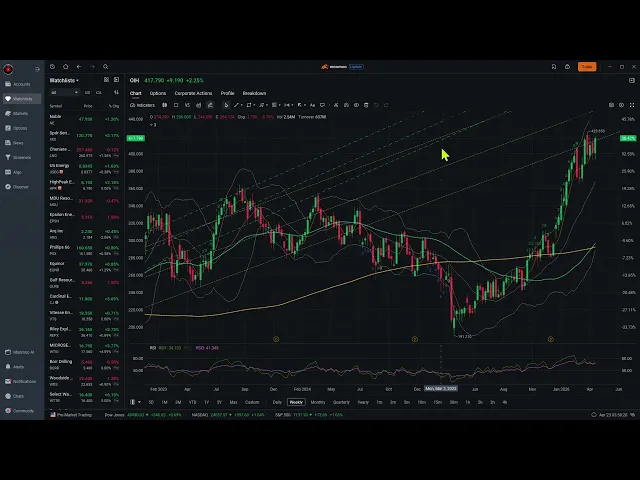Select the Monthly interval
Image resolution: width=640 pixels, height=480 pixels.
(318, 402)
